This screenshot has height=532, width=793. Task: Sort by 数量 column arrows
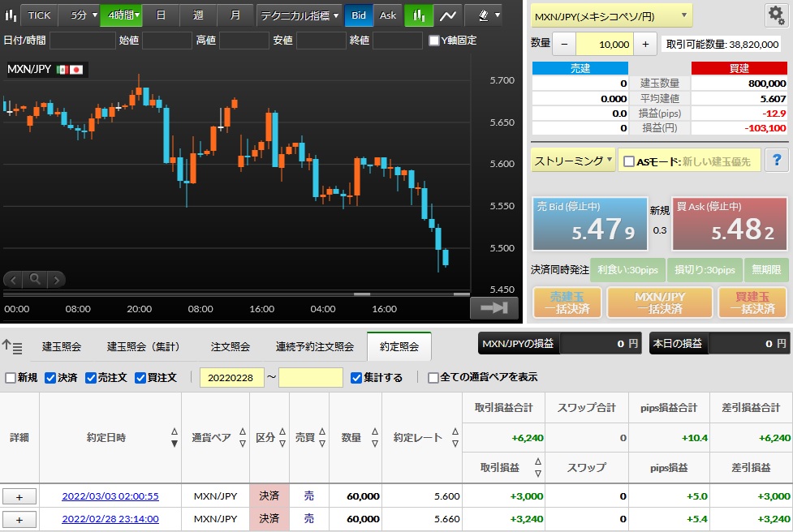point(375,438)
